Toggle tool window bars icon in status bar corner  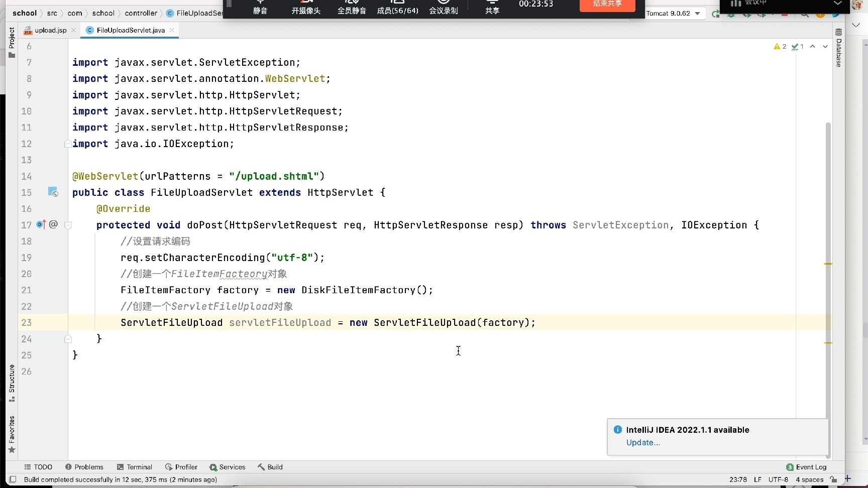13,479
